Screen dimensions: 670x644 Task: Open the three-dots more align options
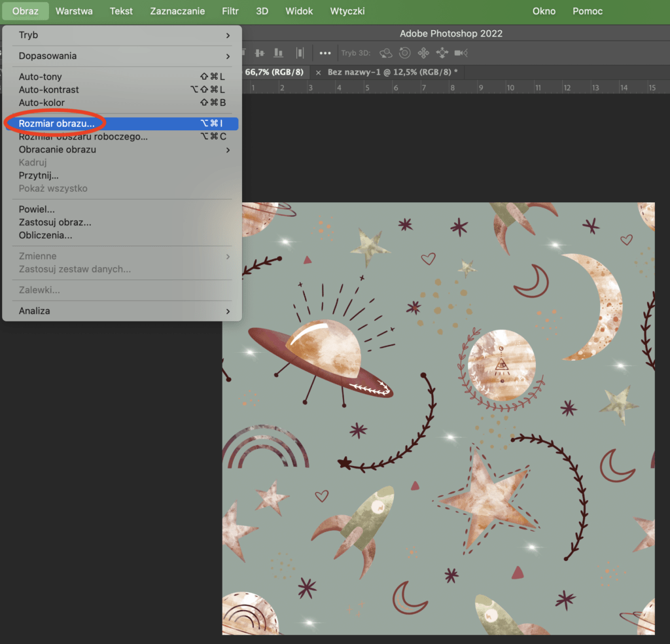click(x=325, y=53)
